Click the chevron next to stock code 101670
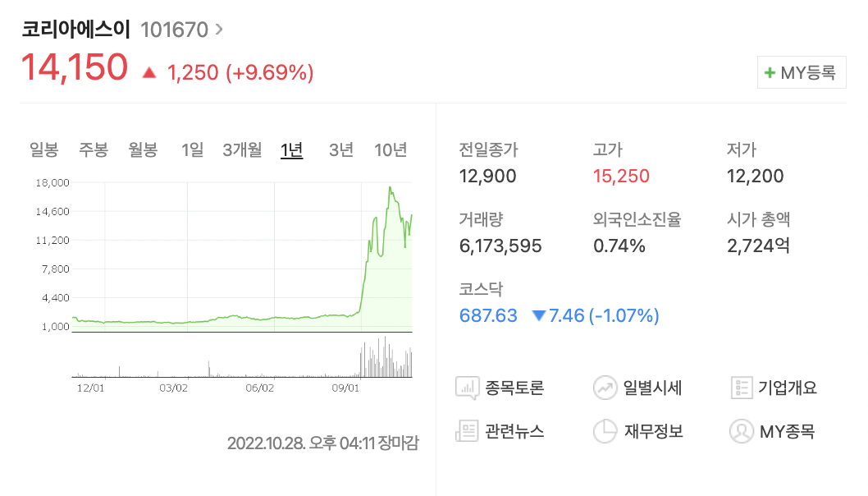Screen dimensions: 868x496 [218, 29]
